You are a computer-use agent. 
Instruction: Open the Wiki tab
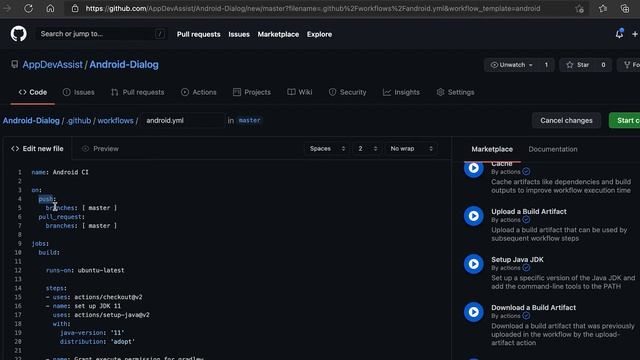click(300, 92)
